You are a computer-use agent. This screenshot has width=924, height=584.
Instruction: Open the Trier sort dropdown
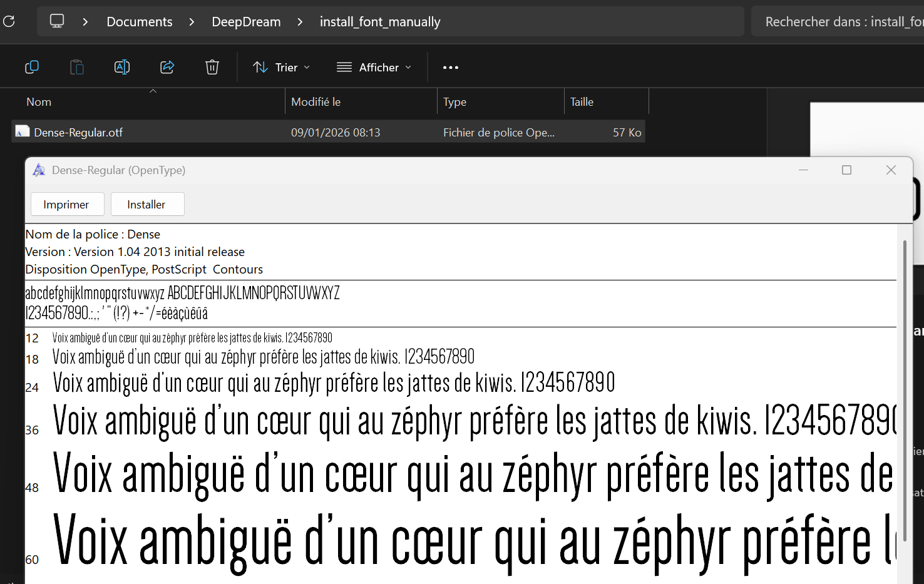(281, 68)
